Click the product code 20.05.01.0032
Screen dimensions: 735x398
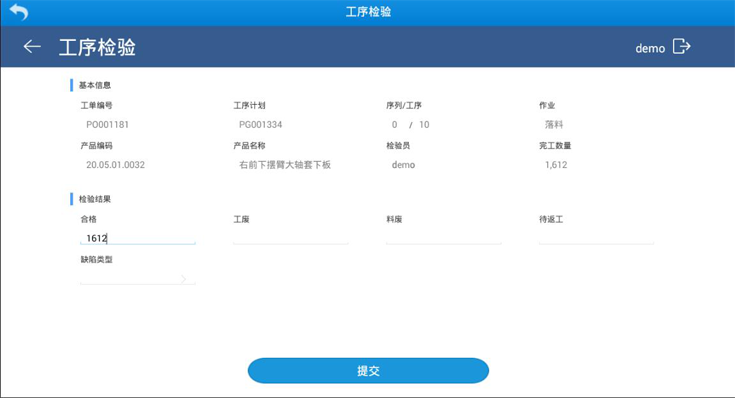(115, 165)
